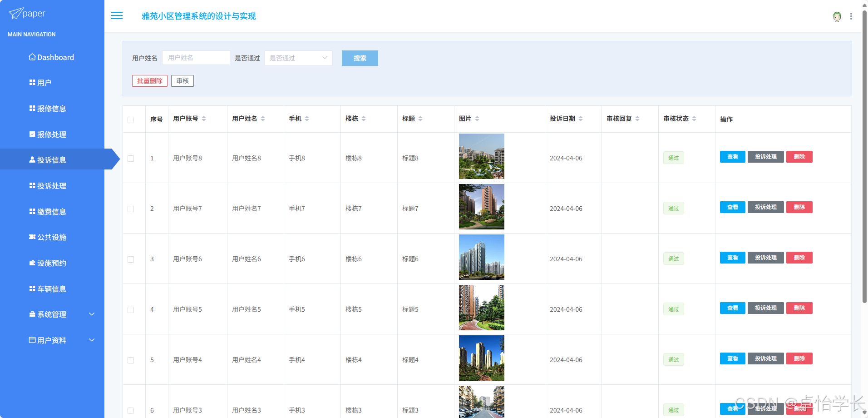Toggle sidebar with the hamburger menu icon
The image size is (868, 418).
[117, 15]
